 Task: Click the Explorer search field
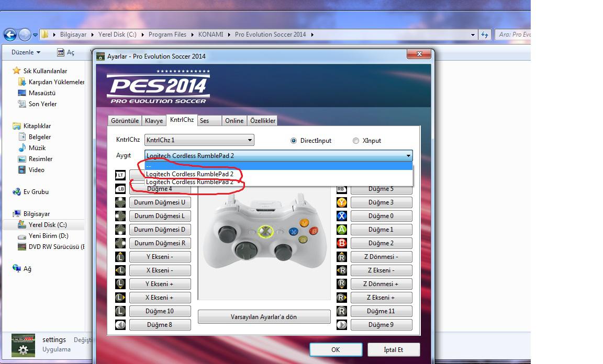coord(512,35)
